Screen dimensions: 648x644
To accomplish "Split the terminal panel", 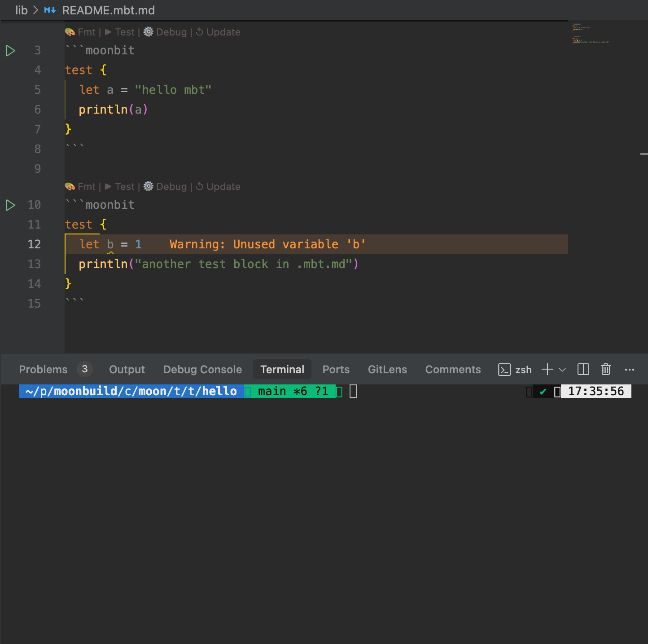I will 583,370.
